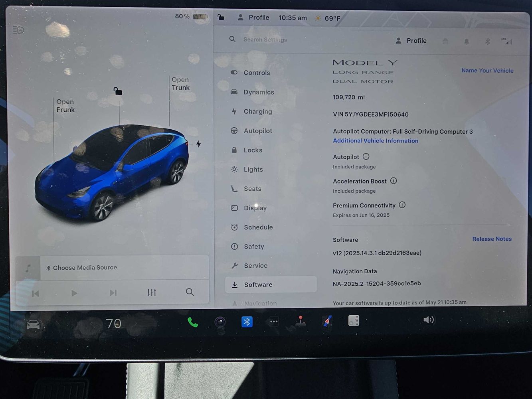Tap the Bluetooth icon in settings header
Image resolution: width=532 pixels, height=399 pixels.
coord(487,41)
